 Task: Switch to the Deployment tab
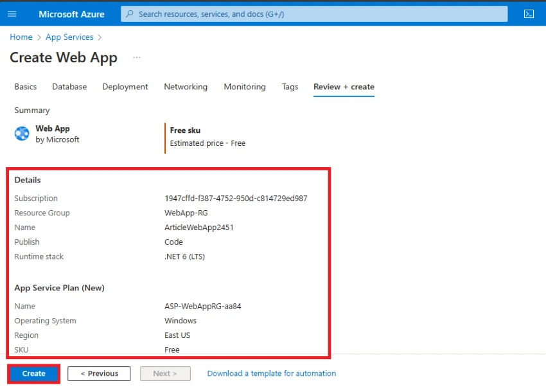(125, 87)
